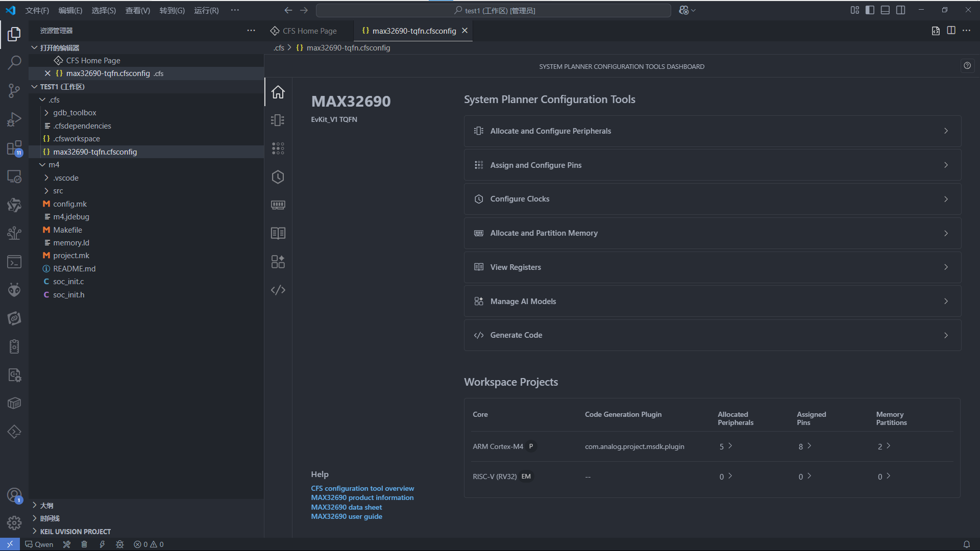The image size is (980, 551).
Task: Open Customize Layout button in title bar
Action: (x=855, y=10)
